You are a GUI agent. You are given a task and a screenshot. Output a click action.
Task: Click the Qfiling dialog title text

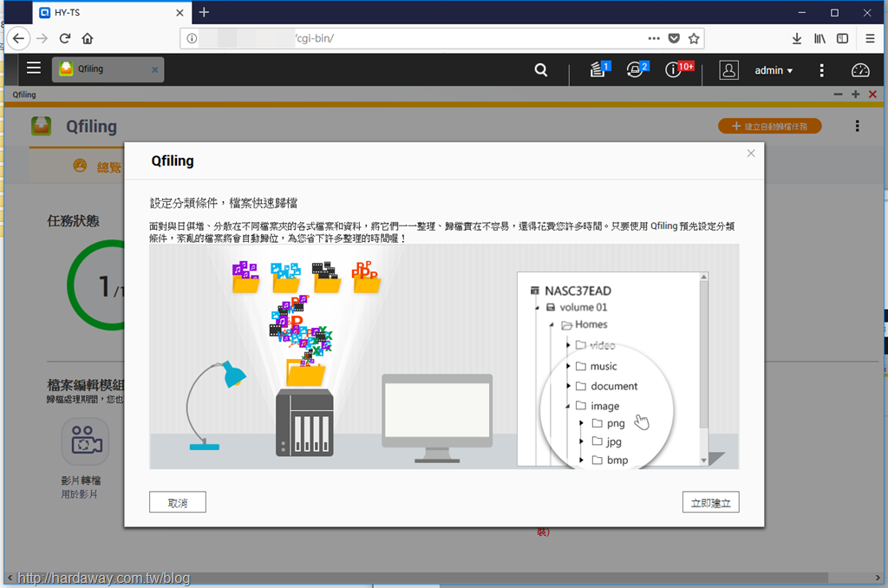click(173, 161)
